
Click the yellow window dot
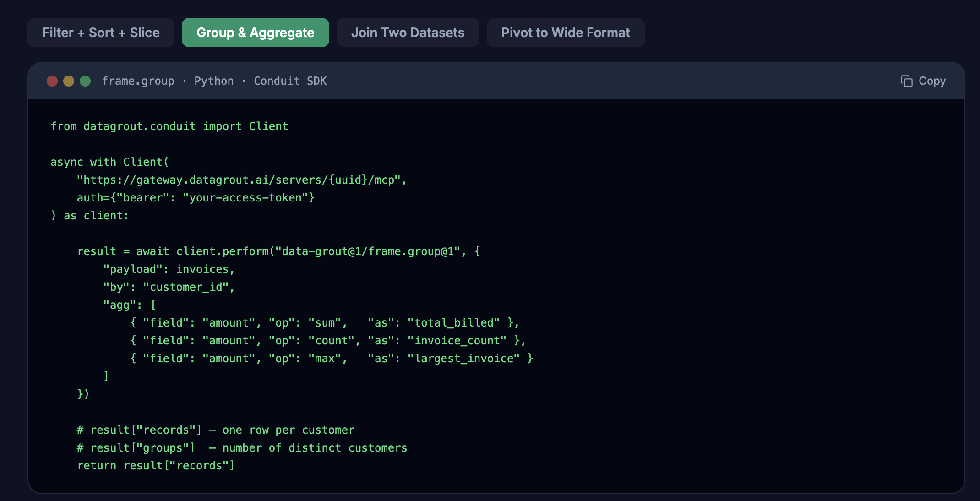tap(69, 81)
